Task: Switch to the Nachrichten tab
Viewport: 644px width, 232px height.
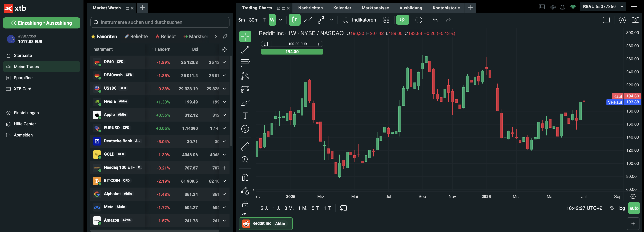Action: (x=310, y=8)
